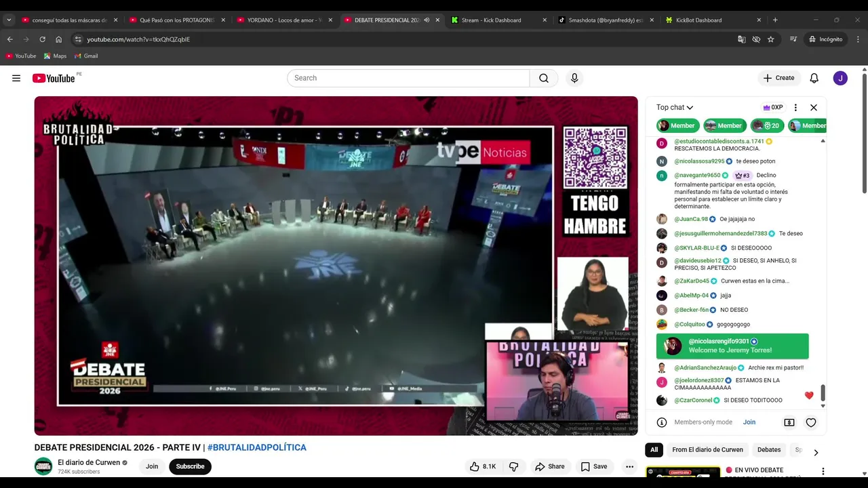Open the EN VIVO DEBATE recommended thumbnail
Viewport: 868px width, 488px height.
pos(683,472)
